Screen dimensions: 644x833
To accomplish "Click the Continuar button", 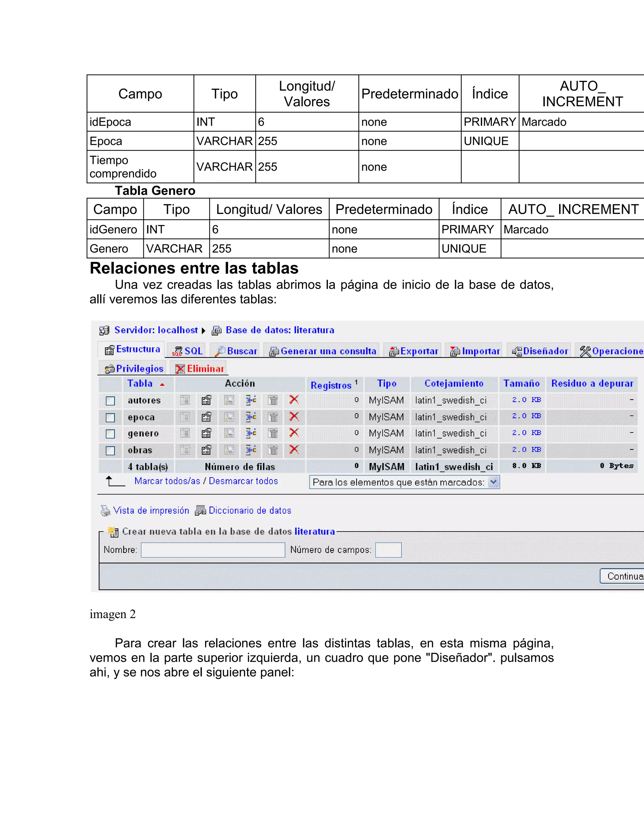I will pyautogui.click(x=622, y=576).
